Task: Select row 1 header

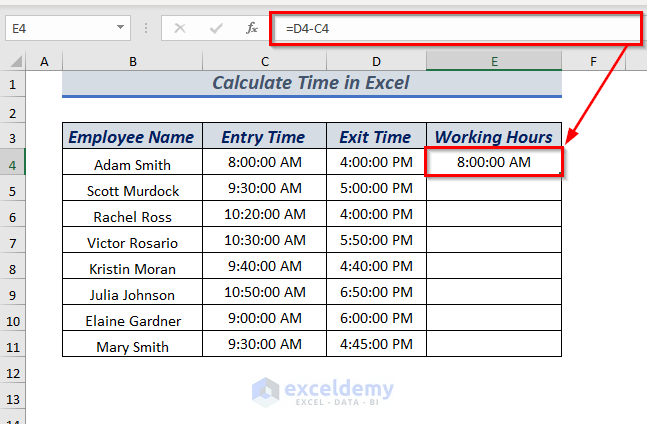Action: tap(12, 84)
